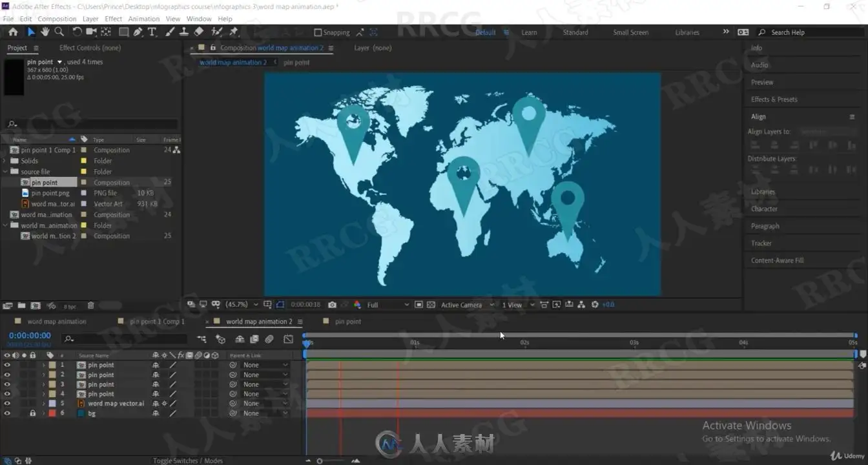868x465 pixels.
Task: Toggle Transparency Grid in viewer
Action: (x=431, y=305)
